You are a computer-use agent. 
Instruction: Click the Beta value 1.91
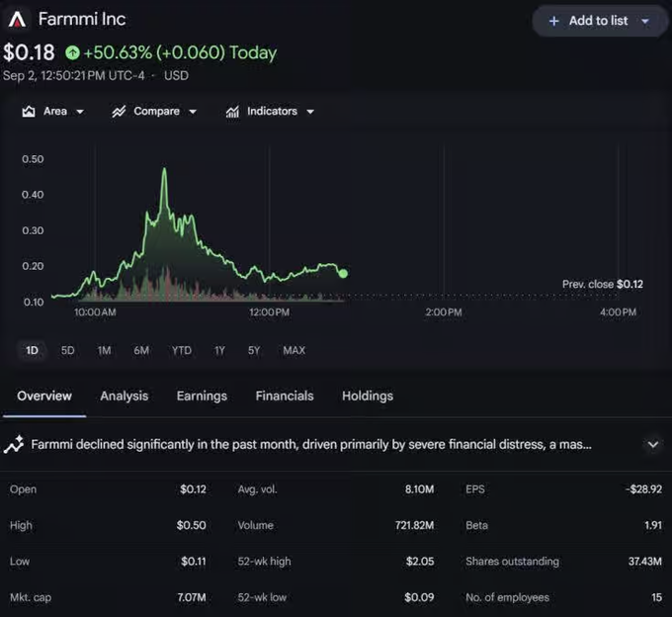653,525
